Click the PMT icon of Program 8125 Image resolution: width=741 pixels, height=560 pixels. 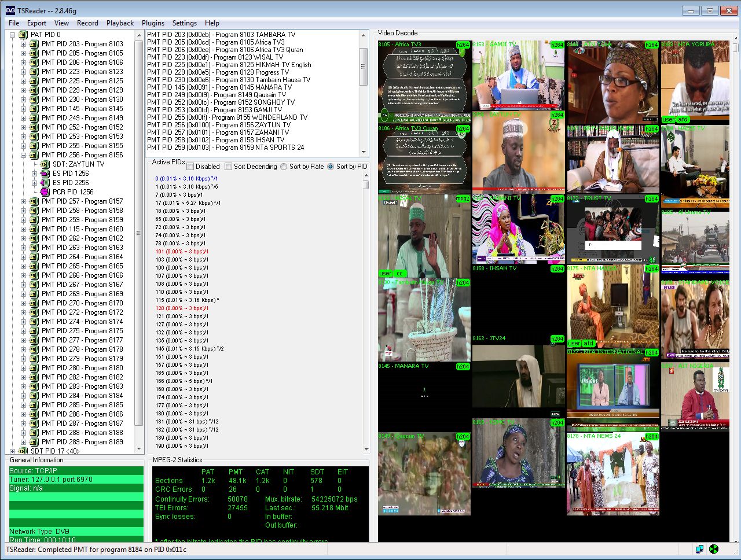click(x=34, y=81)
